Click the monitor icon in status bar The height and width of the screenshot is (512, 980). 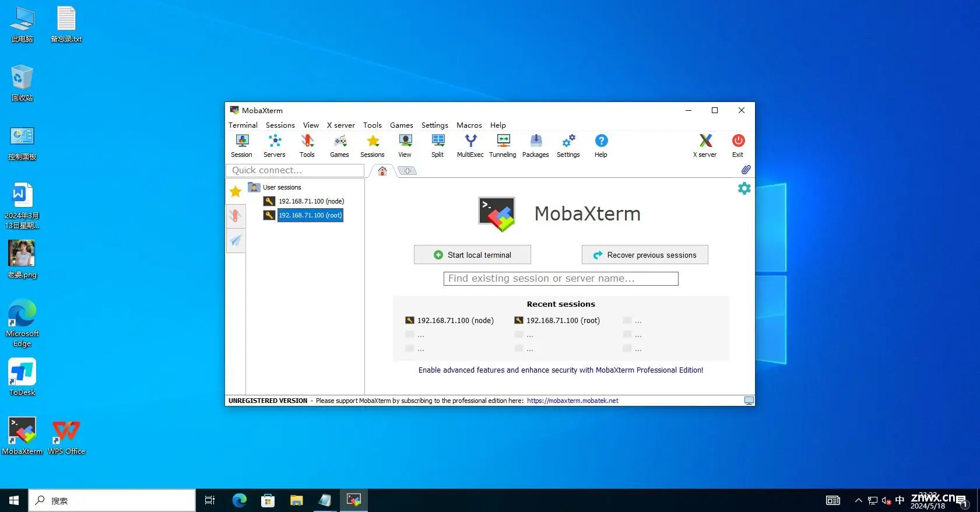[749, 401]
